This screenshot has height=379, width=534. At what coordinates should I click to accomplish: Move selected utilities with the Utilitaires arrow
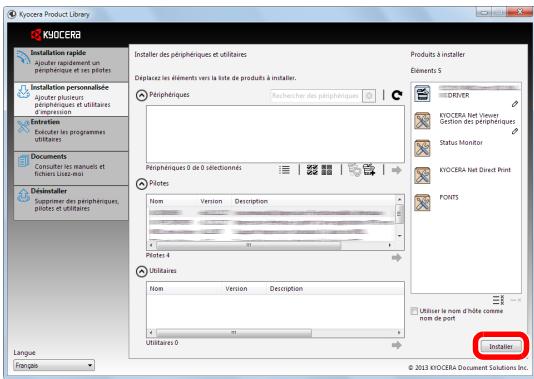coord(396,345)
